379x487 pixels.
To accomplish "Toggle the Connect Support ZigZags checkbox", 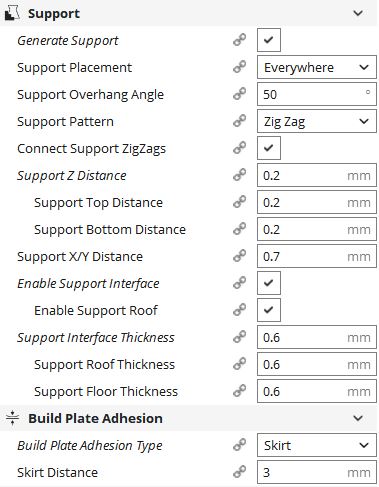I will (269, 148).
